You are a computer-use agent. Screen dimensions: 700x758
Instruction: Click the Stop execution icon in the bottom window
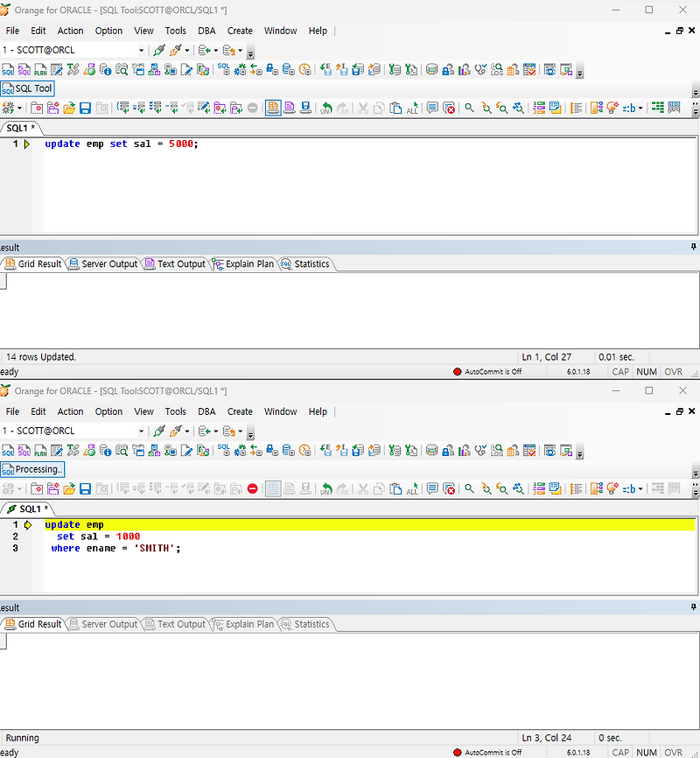(x=253, y=488)
